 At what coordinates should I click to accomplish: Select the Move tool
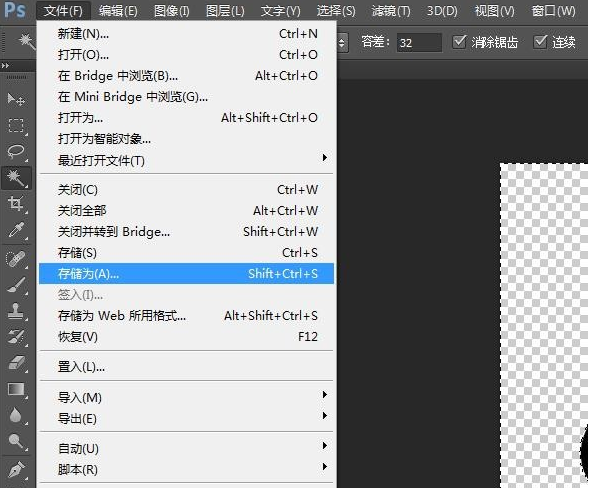16,99
